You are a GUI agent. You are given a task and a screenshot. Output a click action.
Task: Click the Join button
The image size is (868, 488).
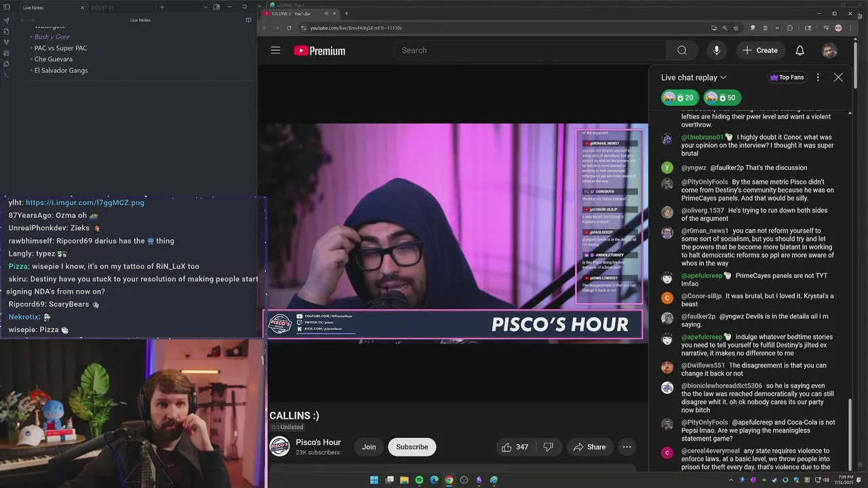coord(369,447)
